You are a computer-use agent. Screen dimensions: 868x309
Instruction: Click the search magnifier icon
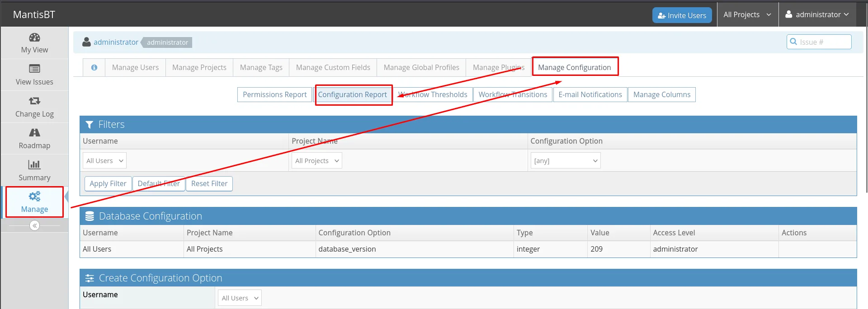(x=793, y=42)
